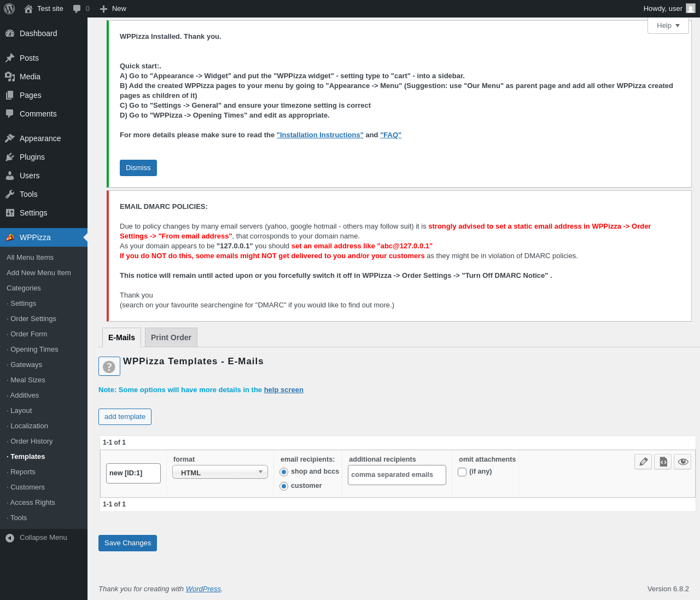
Task: Click the user avatar in admin bar
Action: 691,9
